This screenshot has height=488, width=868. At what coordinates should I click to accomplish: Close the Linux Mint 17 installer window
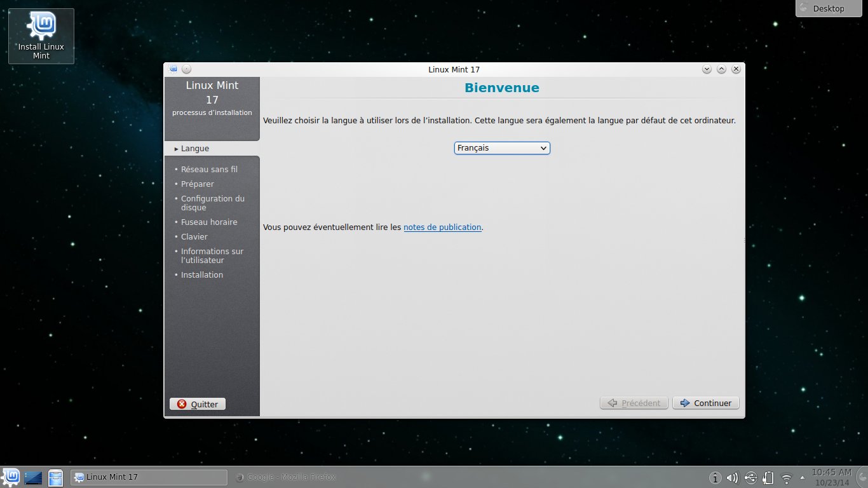pos(736,69)
